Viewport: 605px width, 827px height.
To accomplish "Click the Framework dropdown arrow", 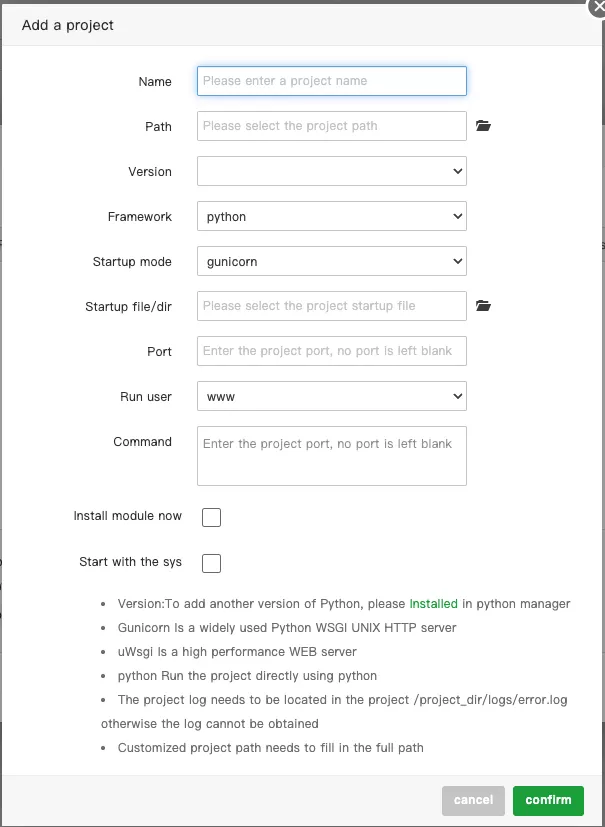I will pos(455,215).
